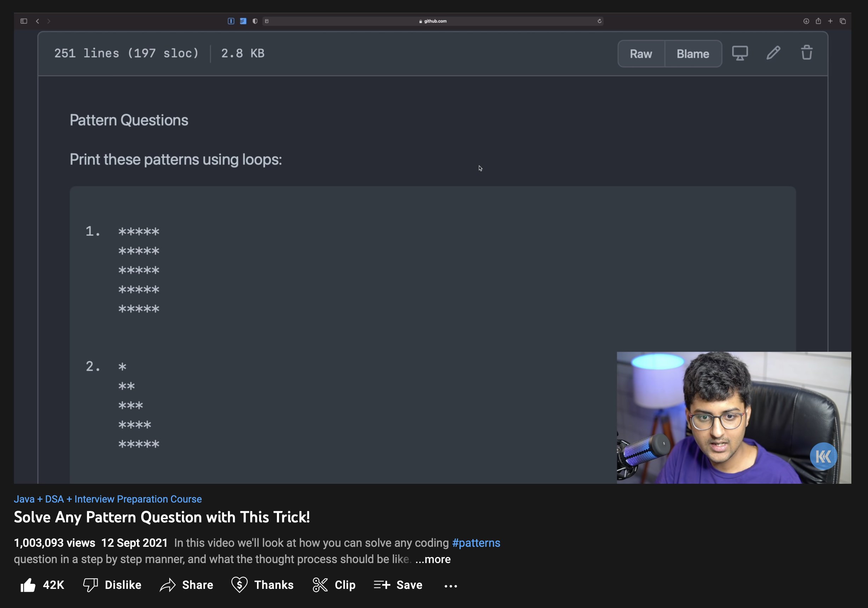This screenshot has width=868, height=608.
Task: Click the Raw file view button
Action: (641, 54)
